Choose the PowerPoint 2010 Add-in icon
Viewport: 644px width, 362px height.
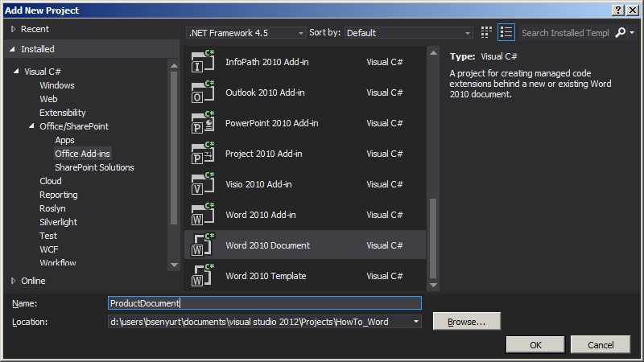(203, 123)
